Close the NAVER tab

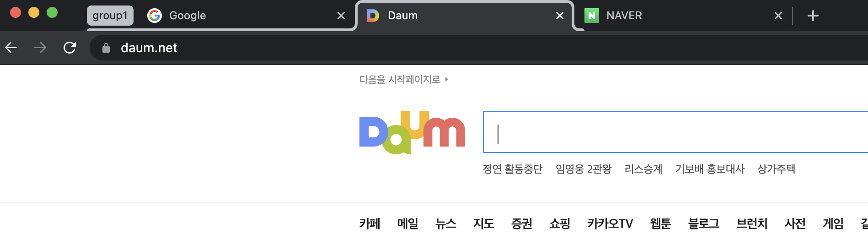778,16
